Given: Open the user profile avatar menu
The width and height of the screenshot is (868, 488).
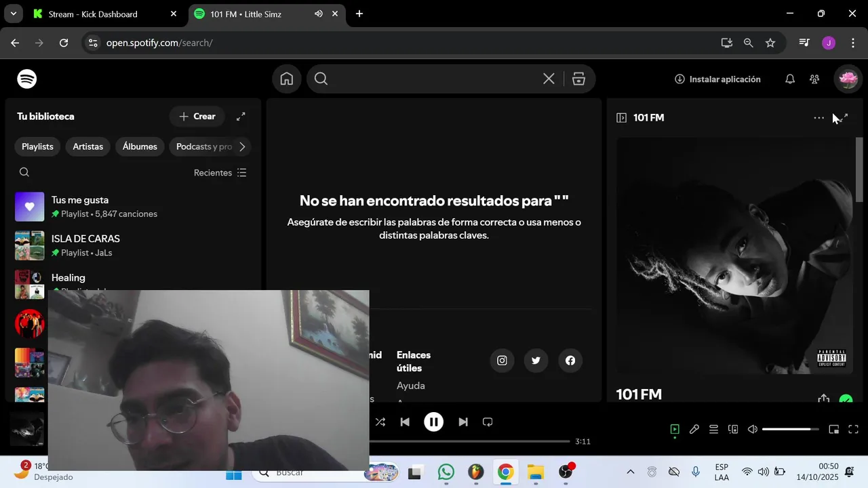Looking at the screenshot, I should [848, 79].
